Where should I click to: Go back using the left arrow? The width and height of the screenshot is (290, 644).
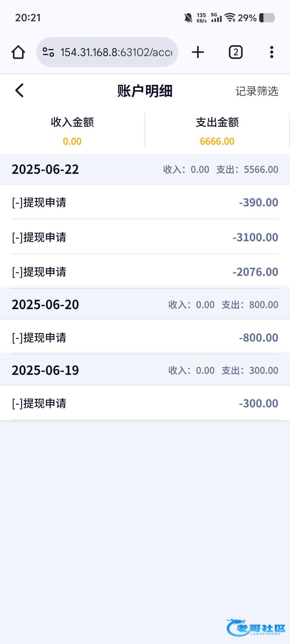tap(19, 90)
